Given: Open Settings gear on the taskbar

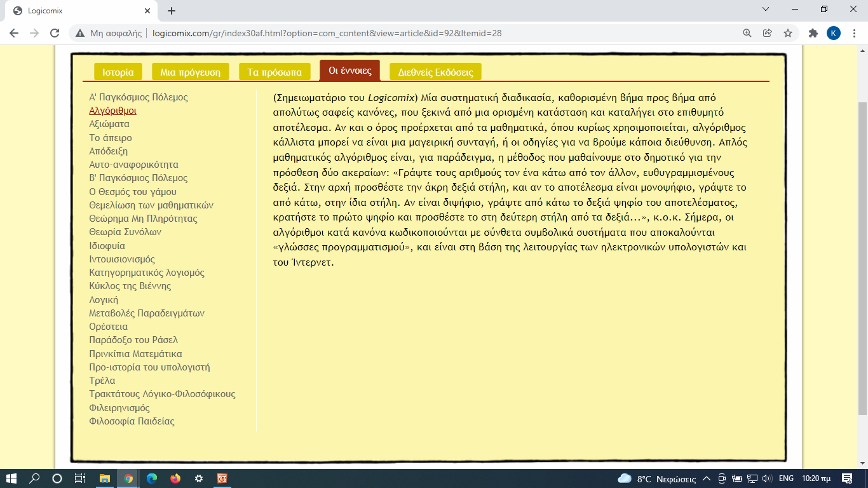Looking at the screenshot, I should [199, 478].
